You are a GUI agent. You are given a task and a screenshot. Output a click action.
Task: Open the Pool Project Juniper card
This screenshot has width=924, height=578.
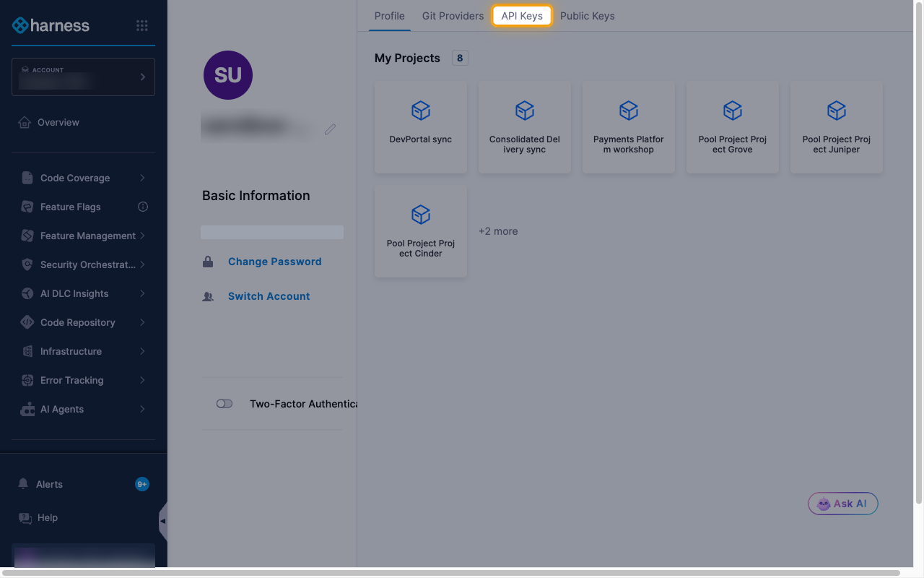837,127
